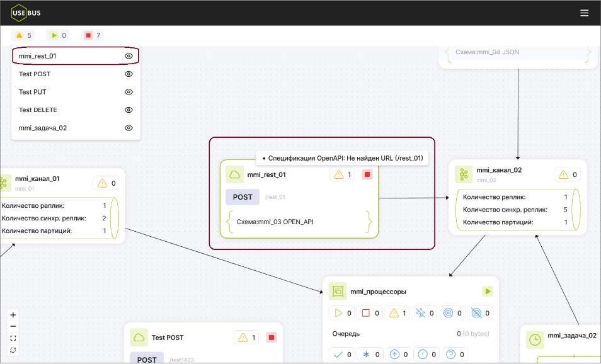The width and height of the screenshot is (601, 364).
Task: Click Схема:mmi_03 OPEN_API text
Action: (275, 222)
